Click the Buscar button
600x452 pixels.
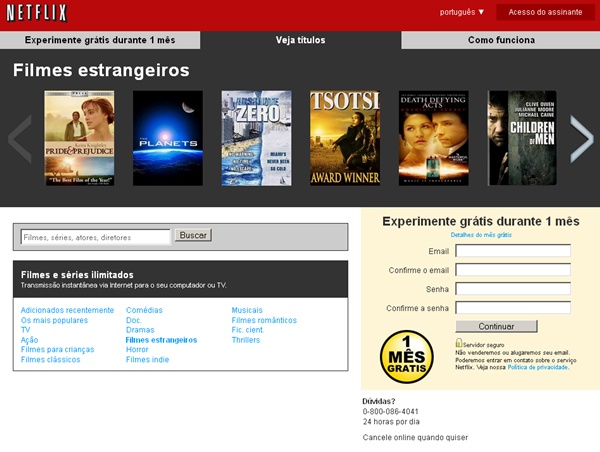click(193, 235)
